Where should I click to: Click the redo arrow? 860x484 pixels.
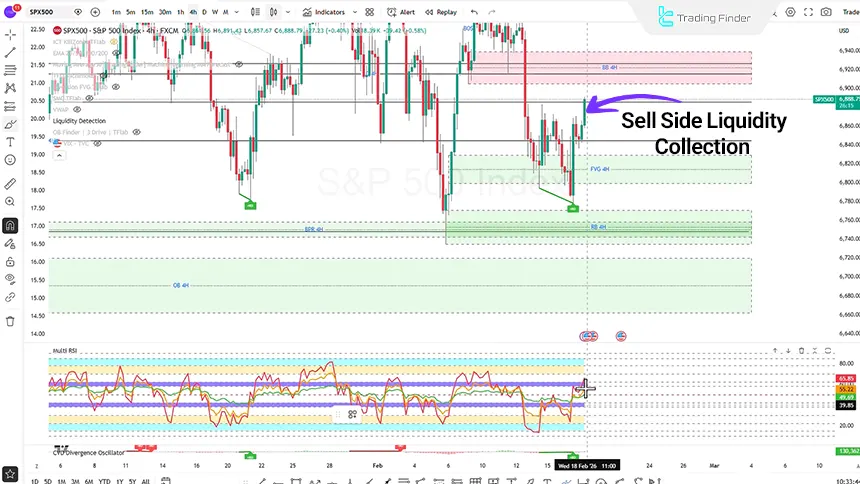[492, 12]
